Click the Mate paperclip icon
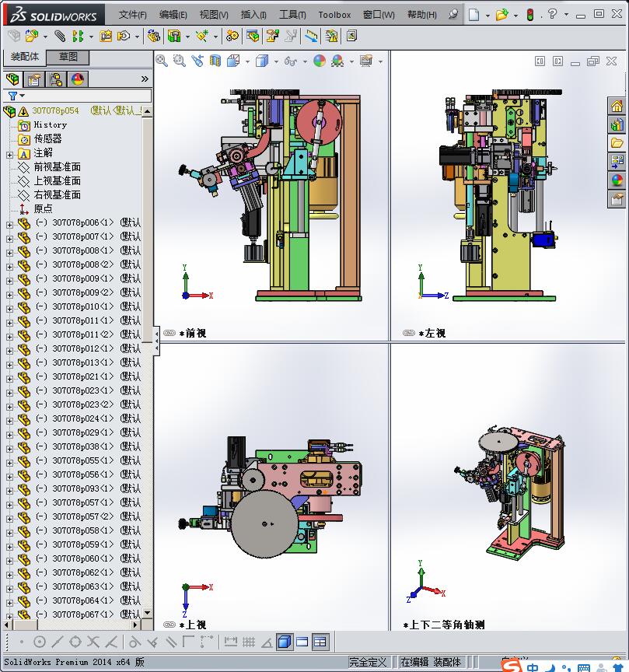 coord(60,36)
